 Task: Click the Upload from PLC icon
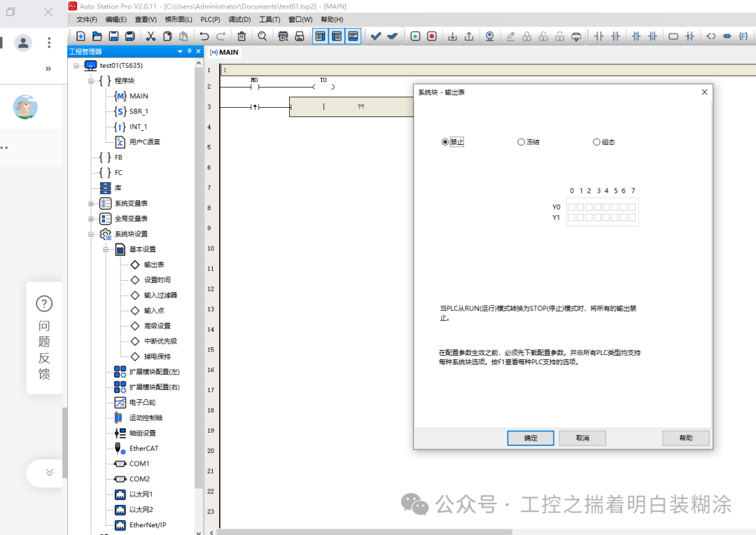(x=469, y=36)
